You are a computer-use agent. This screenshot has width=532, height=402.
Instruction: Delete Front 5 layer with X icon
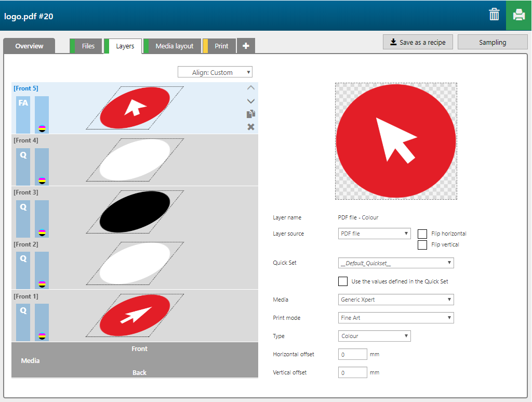click(251, 127)
